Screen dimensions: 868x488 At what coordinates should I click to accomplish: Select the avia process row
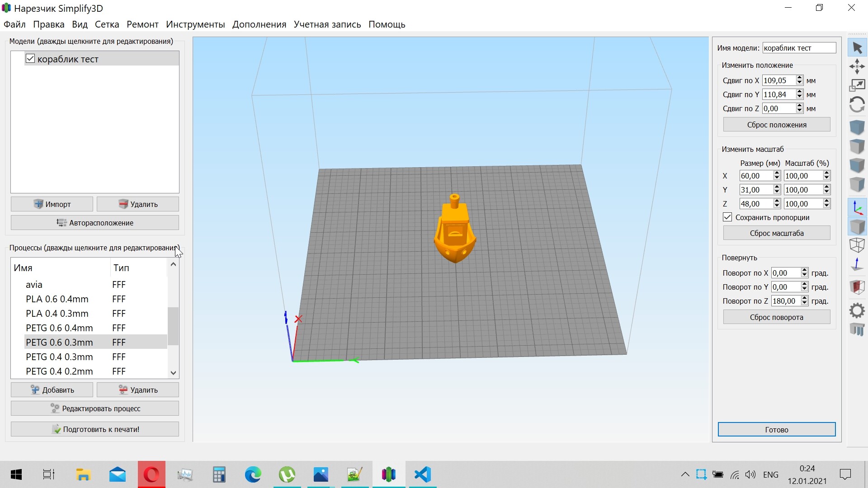coord(96,285)
